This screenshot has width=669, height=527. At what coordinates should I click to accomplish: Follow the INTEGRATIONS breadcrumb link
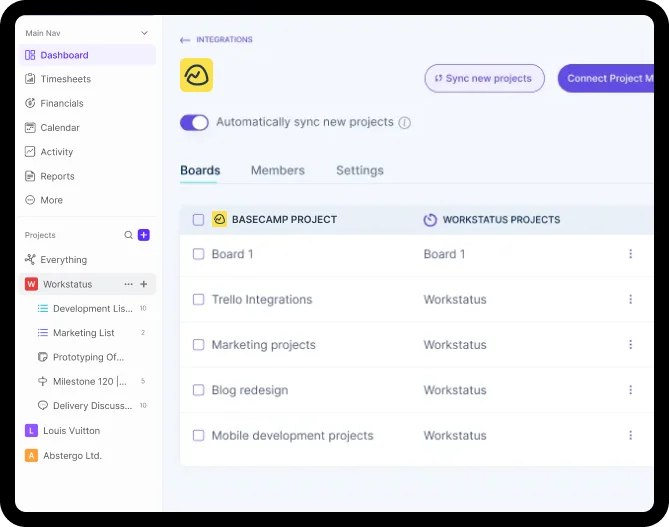[x=224, y=40]
